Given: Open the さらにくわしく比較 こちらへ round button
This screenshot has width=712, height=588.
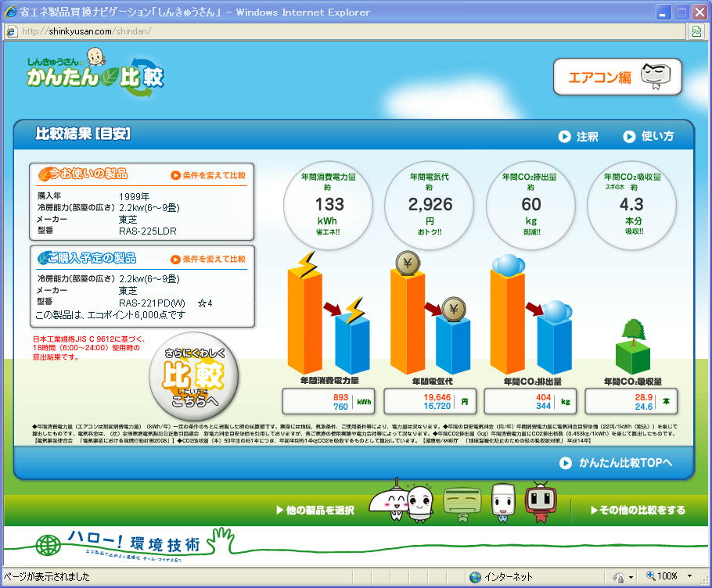Looking at the screenshot, I should coord(194,376).
